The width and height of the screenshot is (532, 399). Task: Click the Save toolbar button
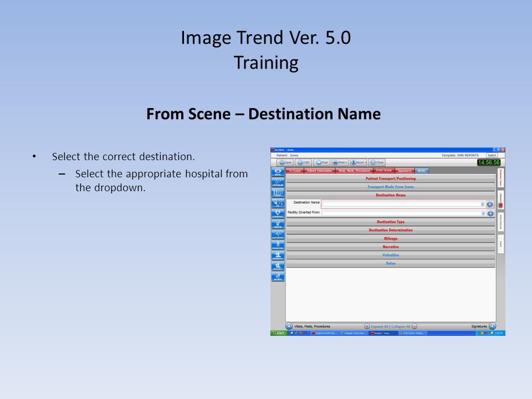click(285, 162)
